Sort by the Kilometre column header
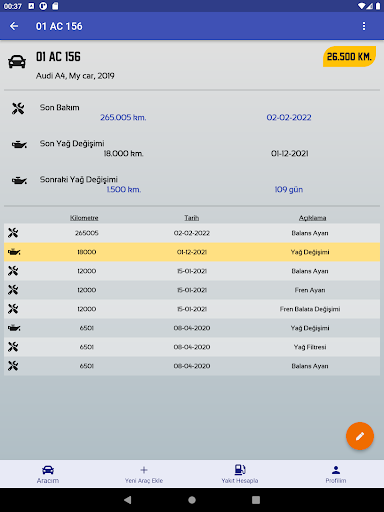Image resolution: width=384 pixels, height=512 pixels. [x=84, y=218]
